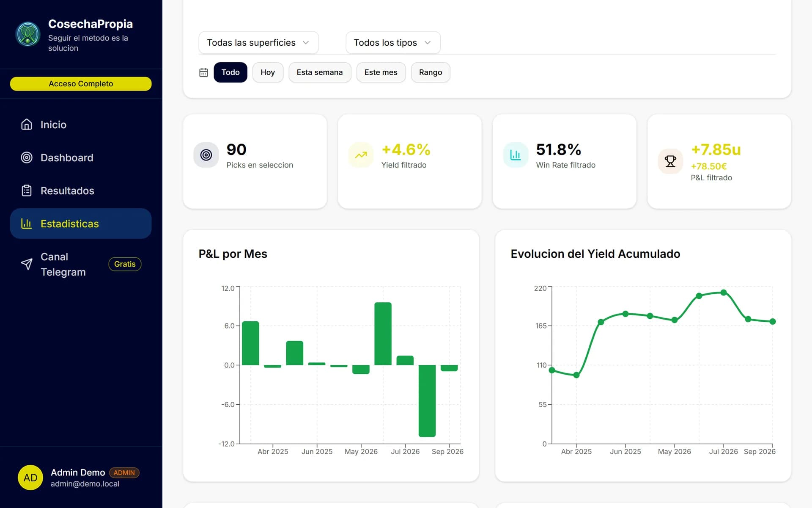Click the peak point Jul 2026 yield line

(x=724, y=293)
